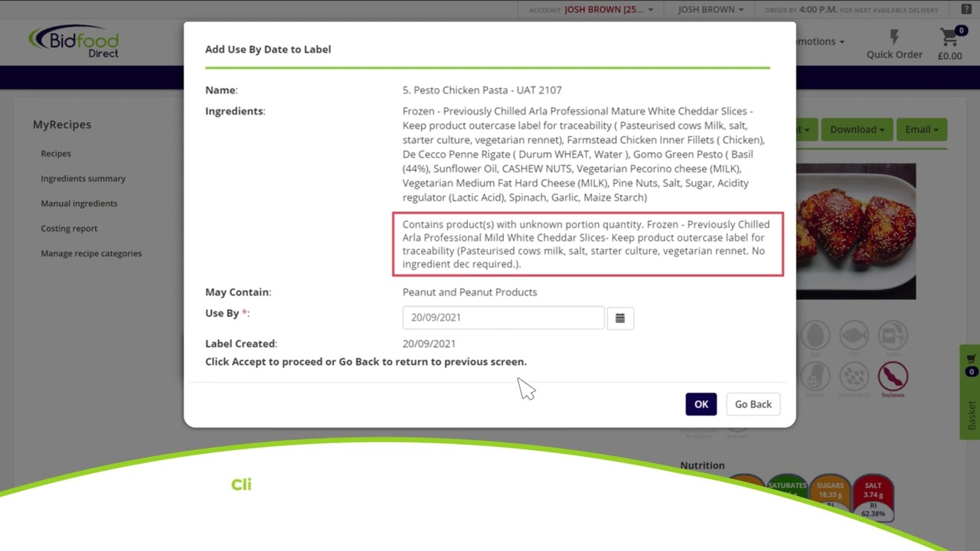This screenshot has height=551, width=980.
Task: Expand the Email dropdown button
Action: pyautogui.click(x=921, y=129)
